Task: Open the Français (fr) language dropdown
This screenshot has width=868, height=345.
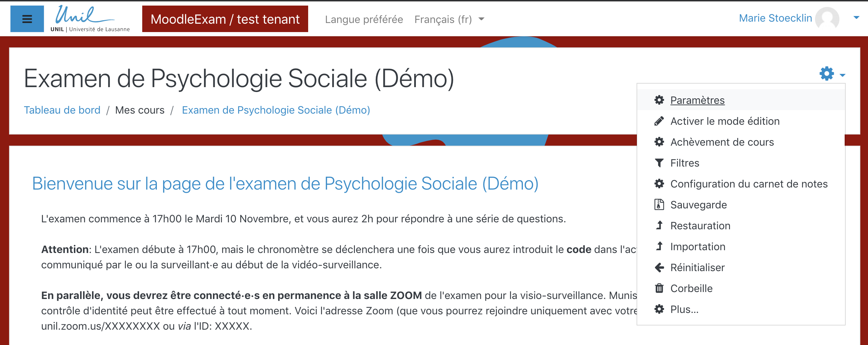Action: tap(449, 19)
